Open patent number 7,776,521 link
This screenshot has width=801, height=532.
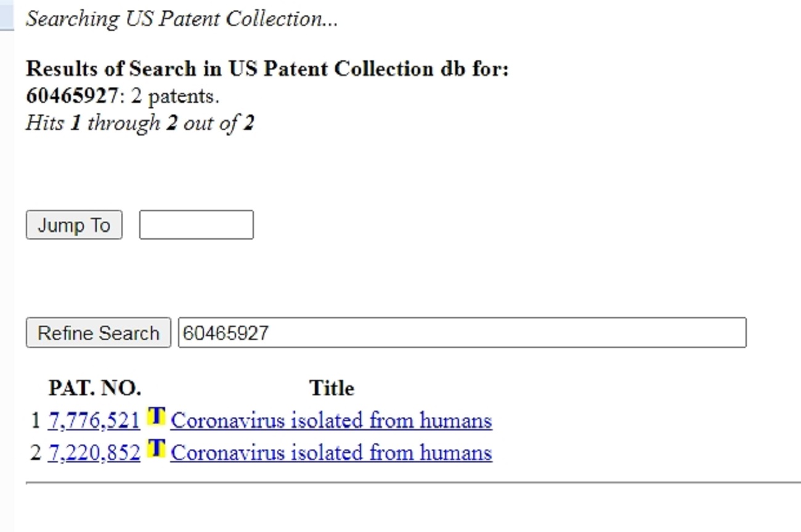(94, 421)
